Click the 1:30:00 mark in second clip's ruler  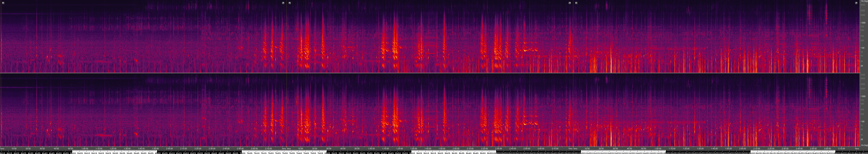pos(413,149)
